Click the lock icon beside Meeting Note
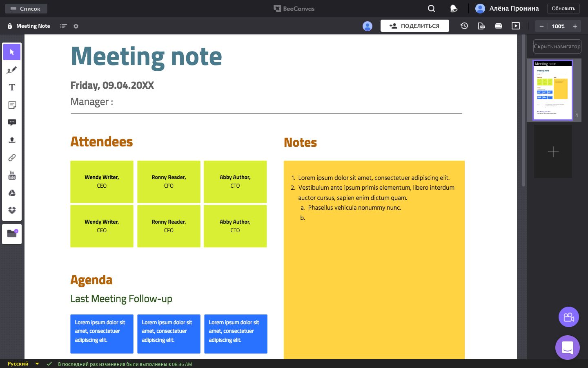Viewport: 588px width, 368px height. (x=10, y=26)
